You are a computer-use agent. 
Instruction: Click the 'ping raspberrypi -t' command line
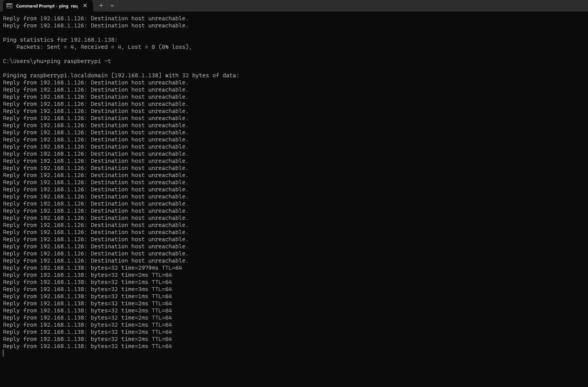57,61
